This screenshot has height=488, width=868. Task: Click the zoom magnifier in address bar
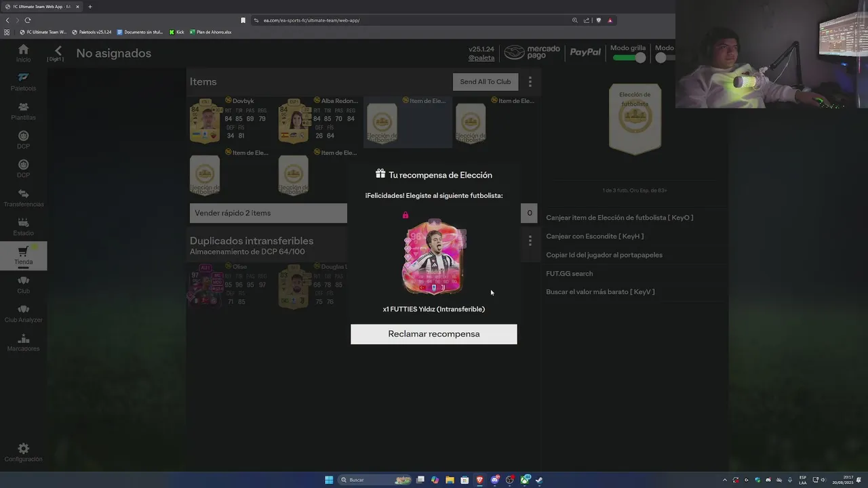point(574,20)
